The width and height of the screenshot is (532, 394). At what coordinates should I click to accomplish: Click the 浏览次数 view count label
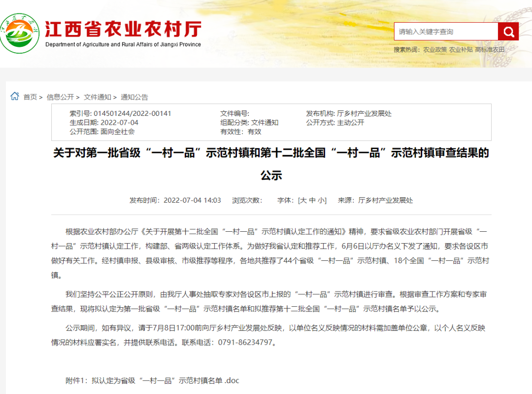point(247,200)
